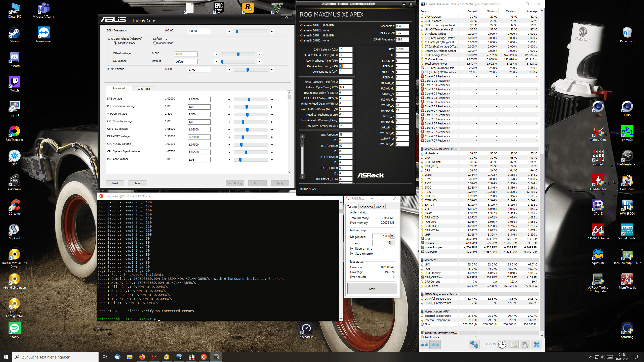Screen dimensions: 644x362
Task: Open Twitch desktop icon
Action: pyautogui.click(x=14, y=84)
